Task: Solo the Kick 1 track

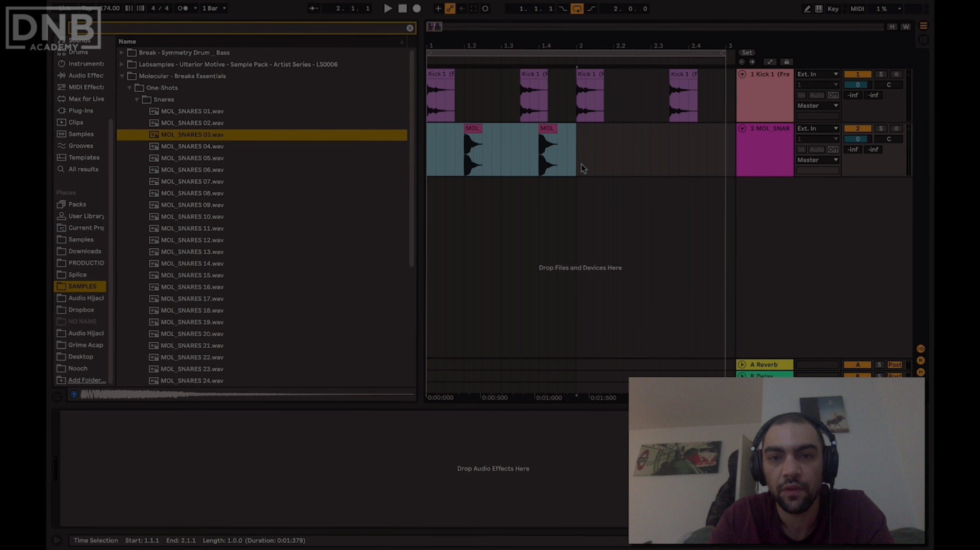Action: [x=880, y=74]
